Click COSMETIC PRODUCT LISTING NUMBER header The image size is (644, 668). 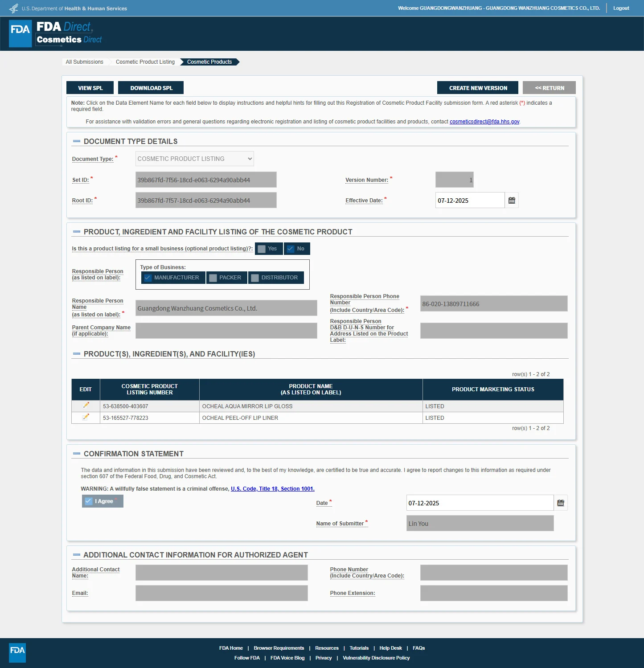tap(150, 389)
